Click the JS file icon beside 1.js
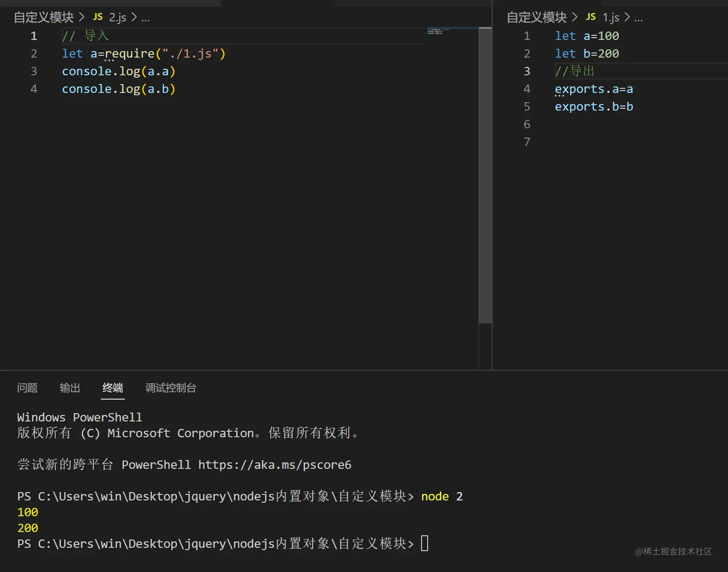Screen dimensions: 728x572 click(x=590, y=17)
